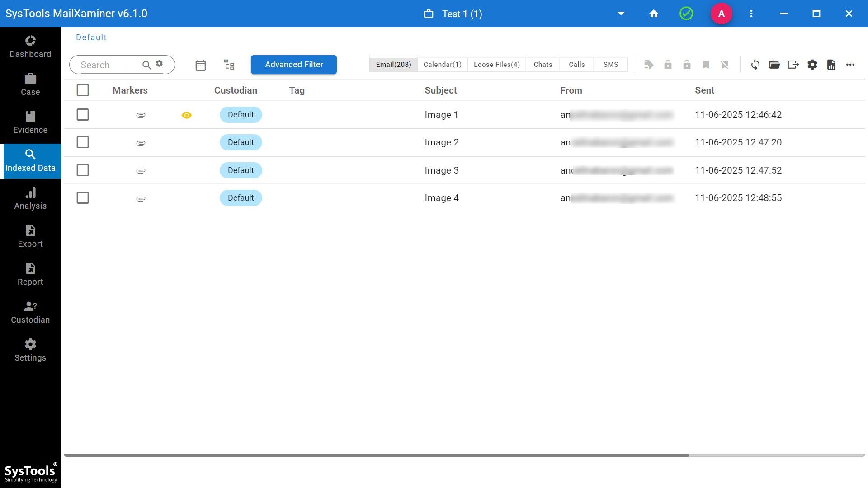The height and width of the screenshot is (488, 868).
Task: Click the report document toolbar icon
Action: click(x=831, y=65)
